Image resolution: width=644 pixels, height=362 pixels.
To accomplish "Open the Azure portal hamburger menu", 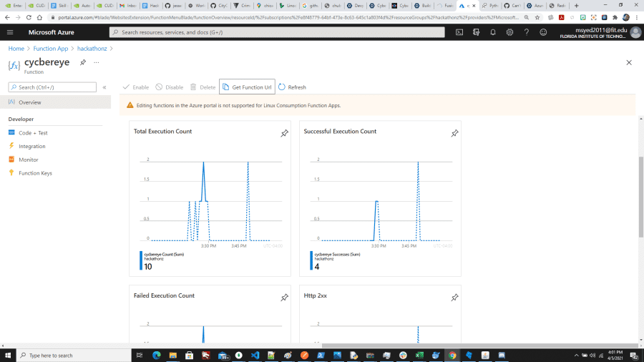I will (x=10, y=32).
